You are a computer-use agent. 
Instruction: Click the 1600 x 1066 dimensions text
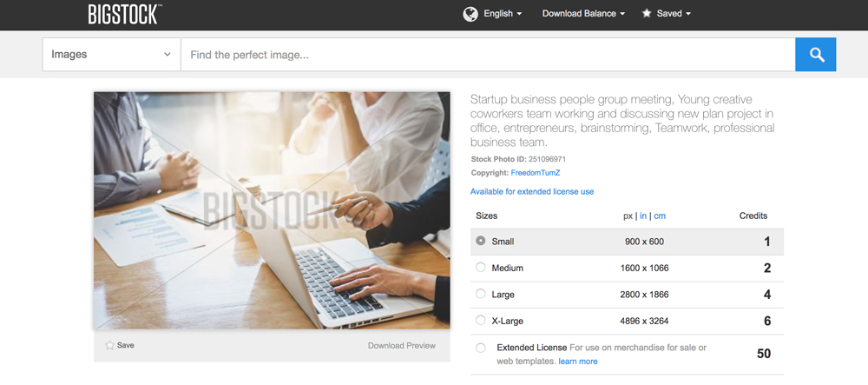[644, 269]
